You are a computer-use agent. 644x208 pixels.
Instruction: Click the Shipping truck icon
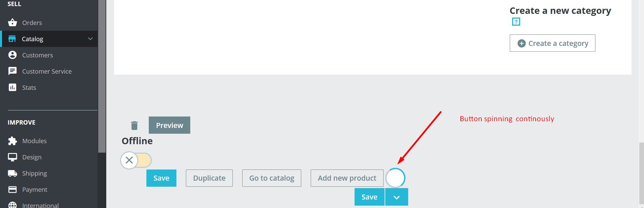point(12,173)
